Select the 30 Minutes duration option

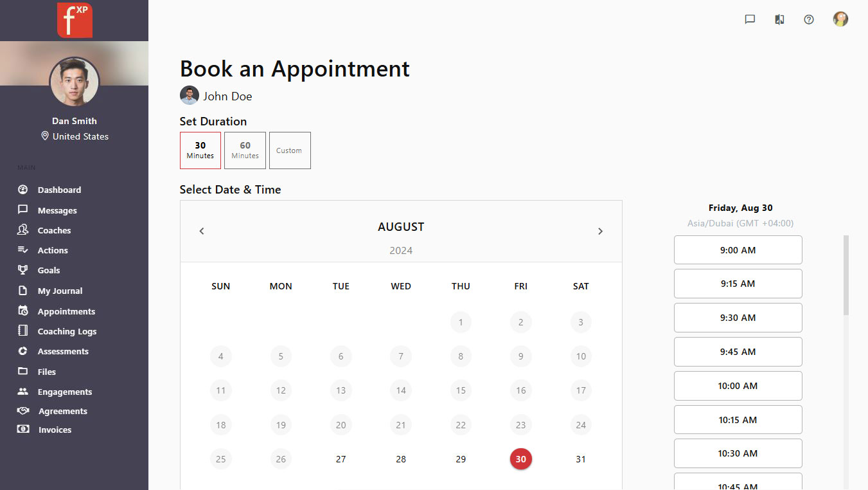pyautogui.click(x=200, y=150)
